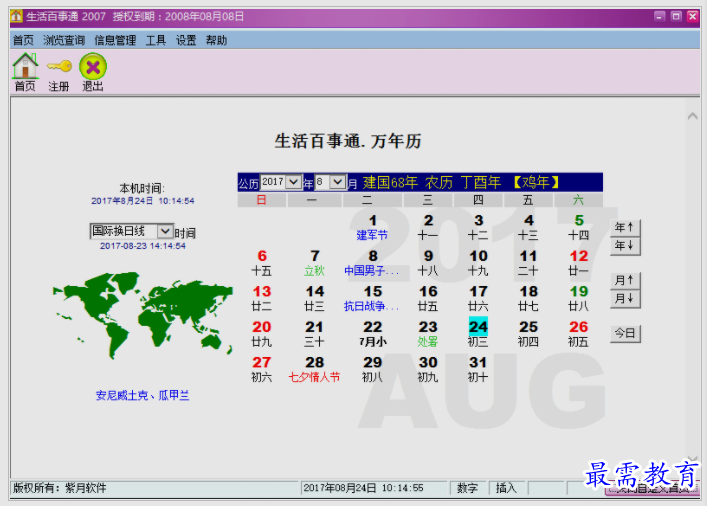The width and height of the screenshot is (707, 506).
Task: Select Sunday date 13 廿二
Action: click(262, 298)
